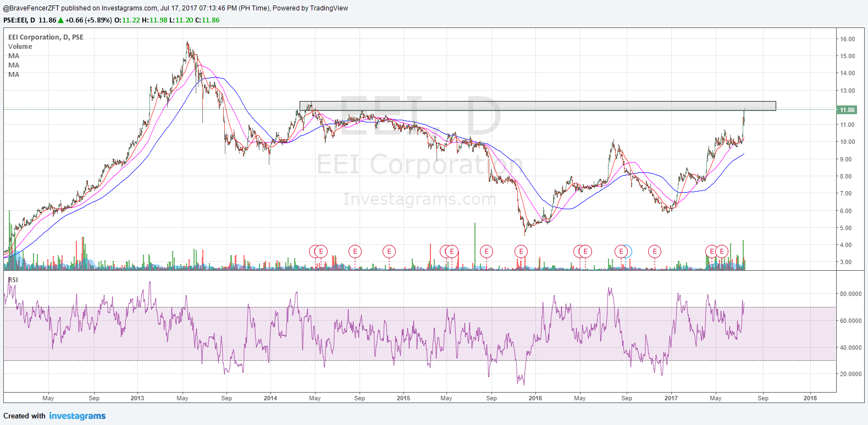Click the 2016 label on time axis

[x=535, y=398]
